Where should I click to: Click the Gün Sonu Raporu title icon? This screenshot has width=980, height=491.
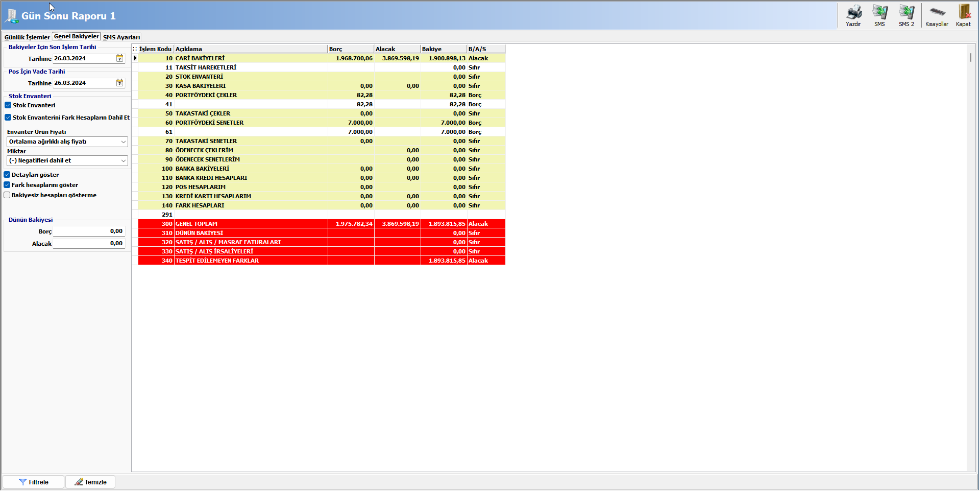tap(11, 16)
